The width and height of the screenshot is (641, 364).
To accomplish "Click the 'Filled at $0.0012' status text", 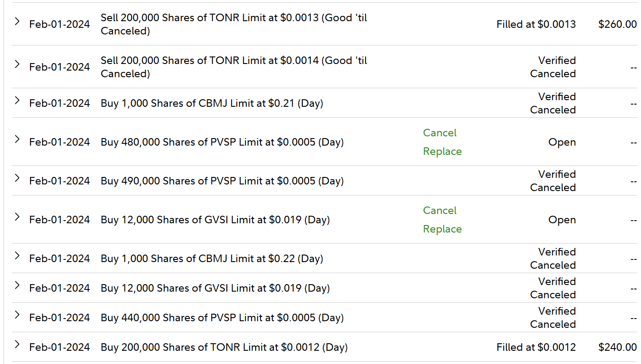I will 535,347.
